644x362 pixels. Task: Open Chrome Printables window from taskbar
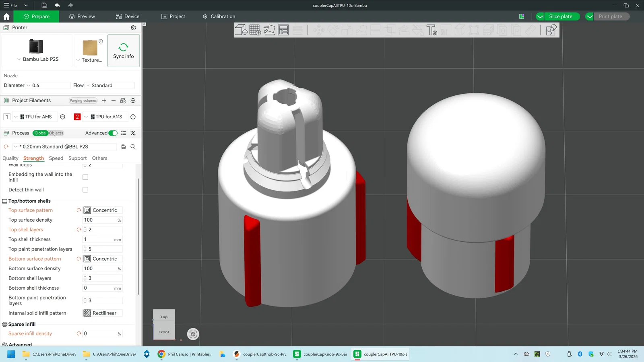click(185, 354)
